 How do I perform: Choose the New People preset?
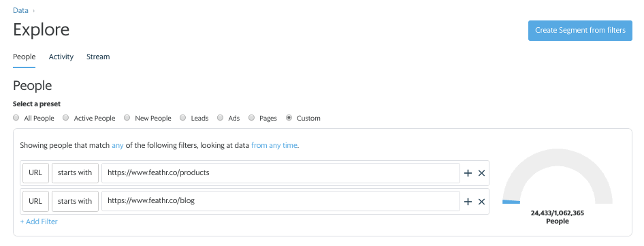click(x=127, y=118)
